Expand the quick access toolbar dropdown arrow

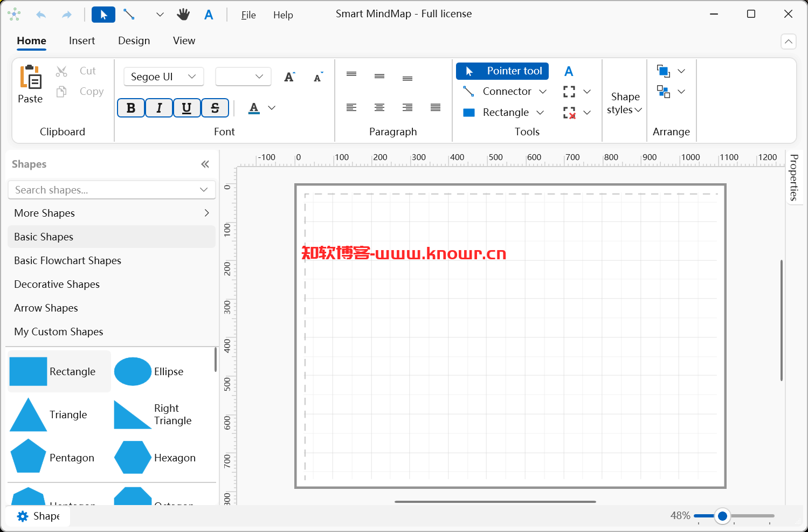[160, 15]
